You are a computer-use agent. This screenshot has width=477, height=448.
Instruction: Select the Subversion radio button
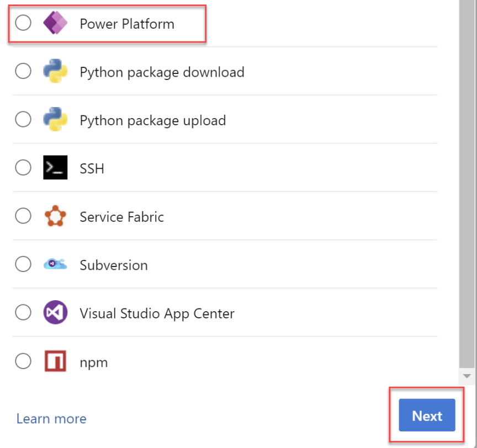pos(23,264)
